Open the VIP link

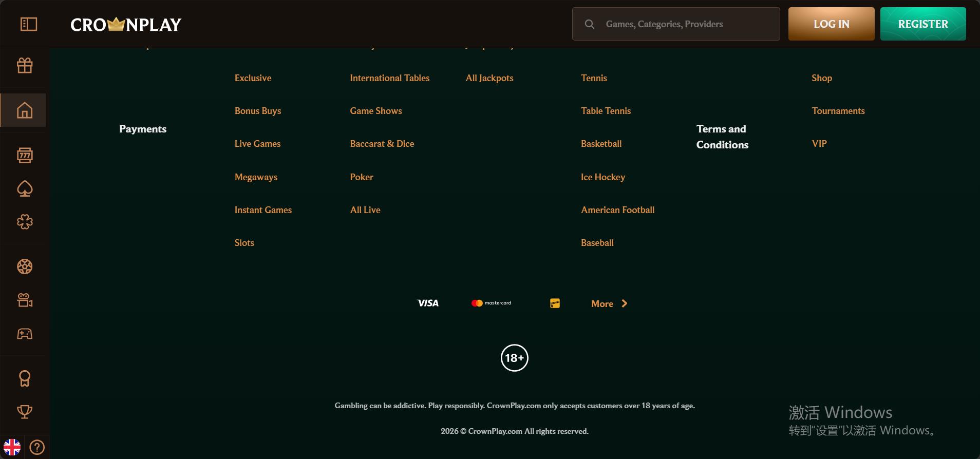coord(819,144)
